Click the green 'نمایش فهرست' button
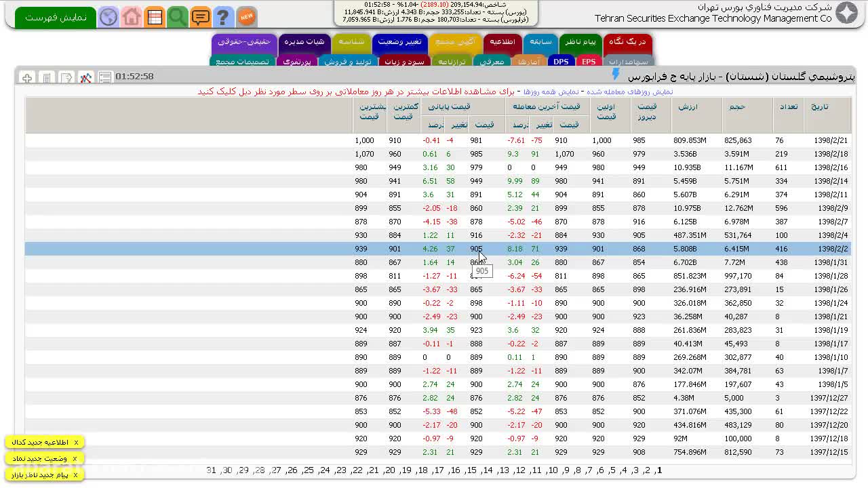The height and width of the screenshot is (488, 868). pyautogui.click(x=56, y=18)
